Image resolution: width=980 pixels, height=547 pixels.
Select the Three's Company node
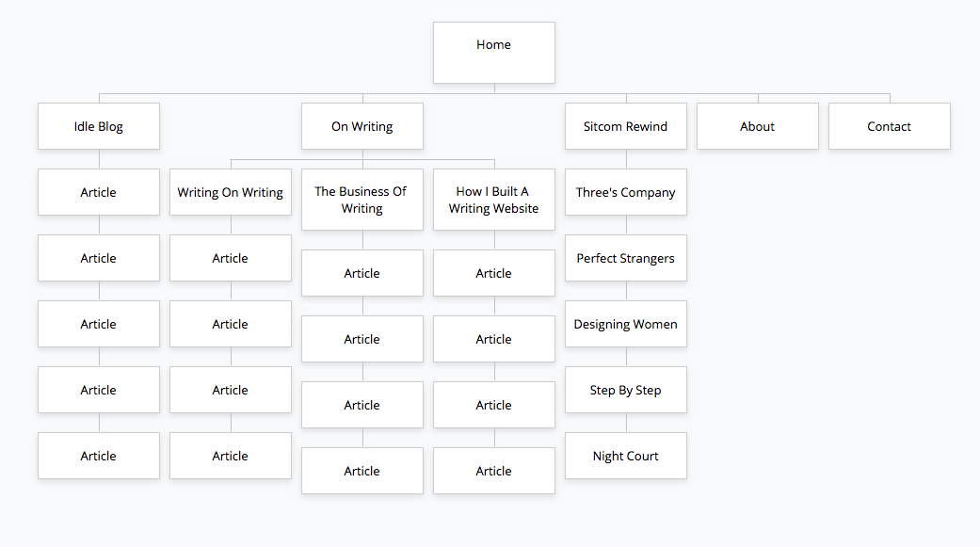pyautogui.click(x=626, y=192)
